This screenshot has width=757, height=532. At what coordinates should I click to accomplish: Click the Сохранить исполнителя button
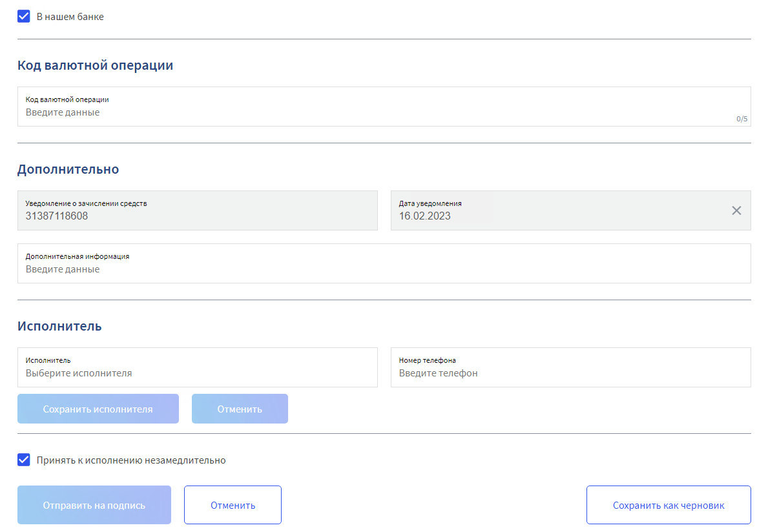(x=98, y=409)
